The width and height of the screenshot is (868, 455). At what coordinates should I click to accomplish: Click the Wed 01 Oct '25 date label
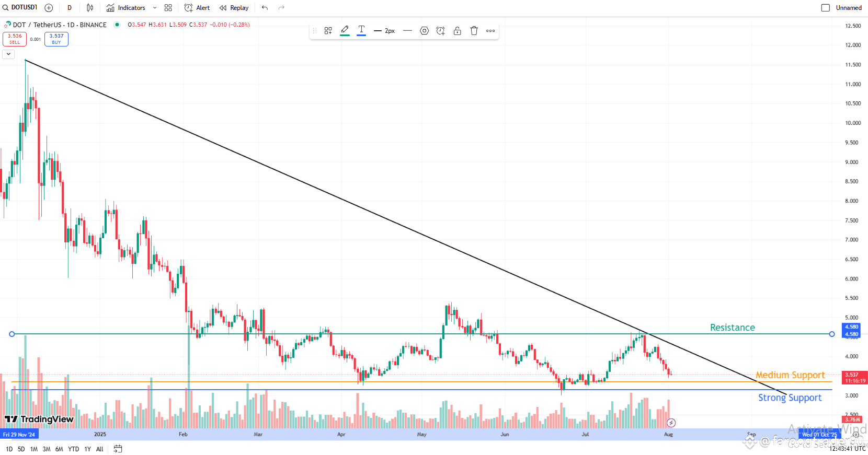(x=819, y=435)
